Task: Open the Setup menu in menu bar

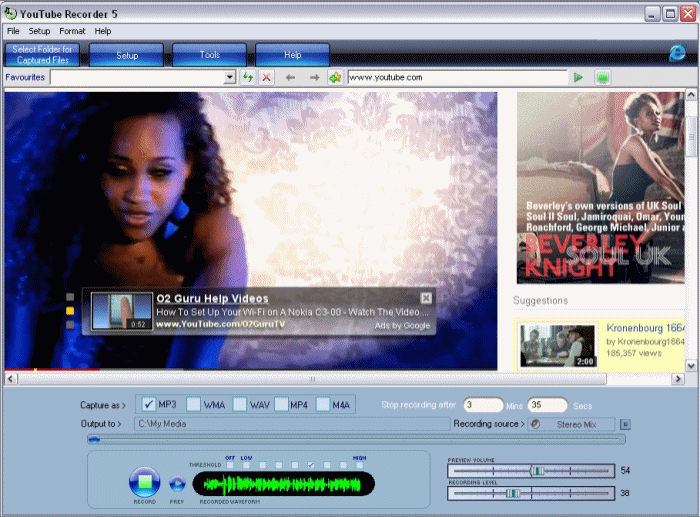Action: [39, 31]
